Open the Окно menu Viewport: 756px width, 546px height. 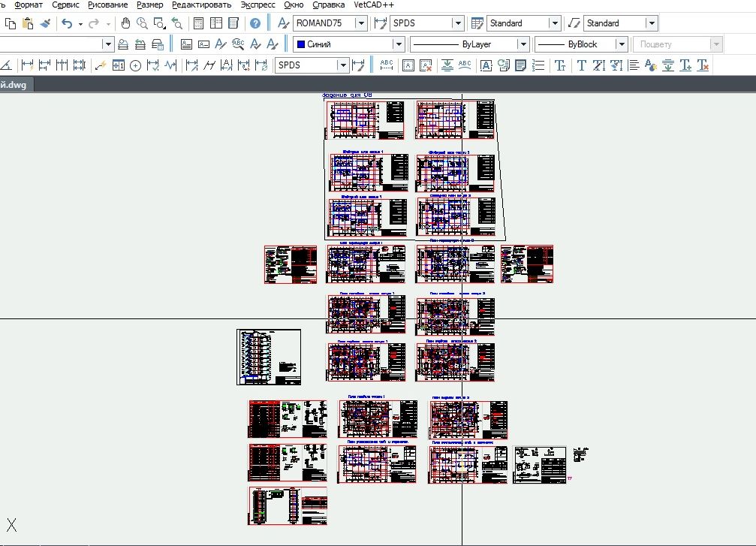pyautogui.click(x=294, y=5)
